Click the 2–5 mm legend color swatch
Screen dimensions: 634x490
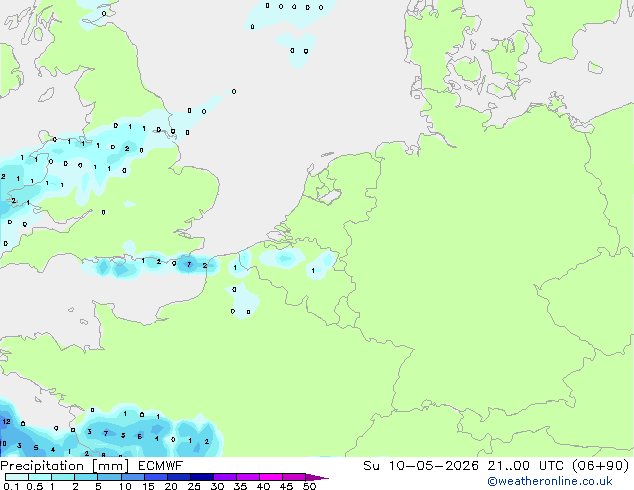[86, 477]
